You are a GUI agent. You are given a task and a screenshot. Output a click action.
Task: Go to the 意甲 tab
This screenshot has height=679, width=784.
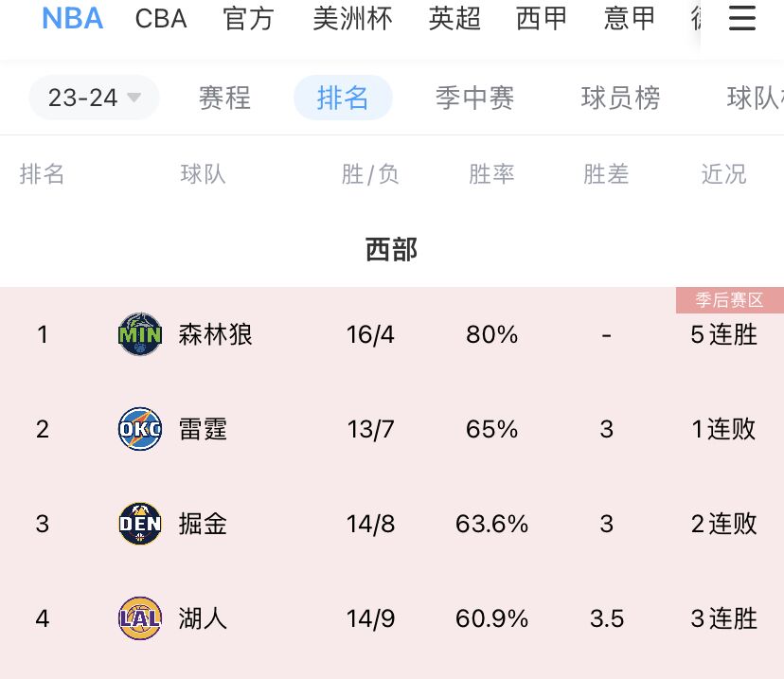(629, 19)
